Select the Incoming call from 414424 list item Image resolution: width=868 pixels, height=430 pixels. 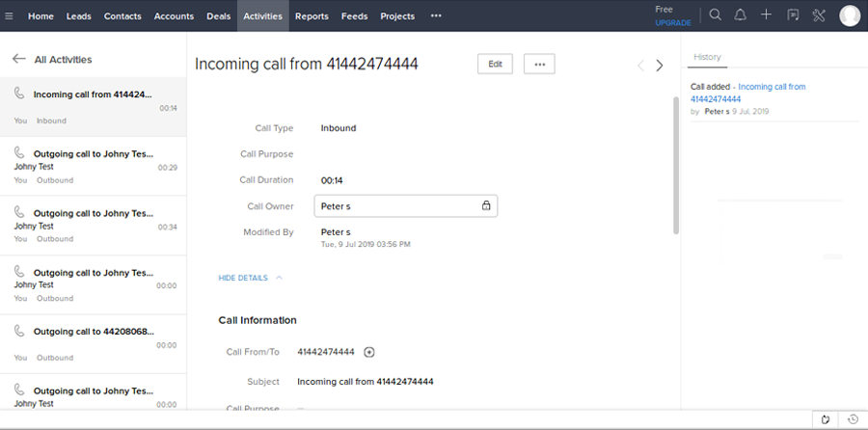93,107
